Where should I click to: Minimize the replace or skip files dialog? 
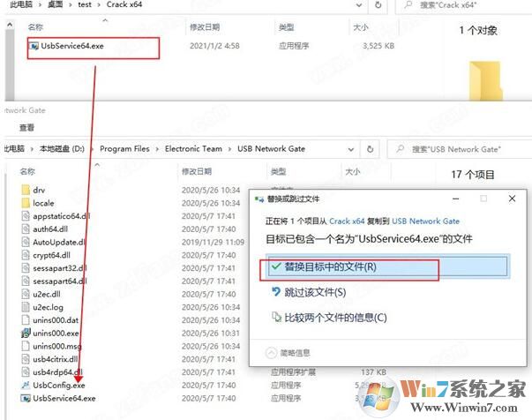[455, 199]
